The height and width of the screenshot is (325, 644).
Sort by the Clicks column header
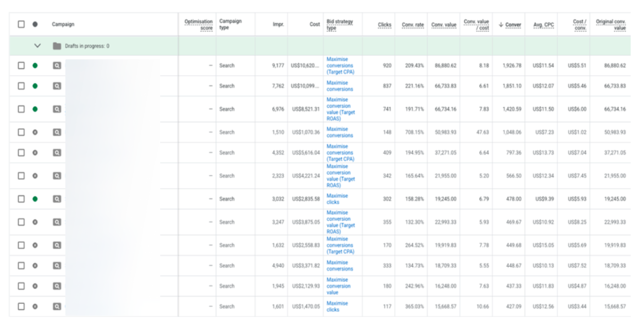pos(384,25)
